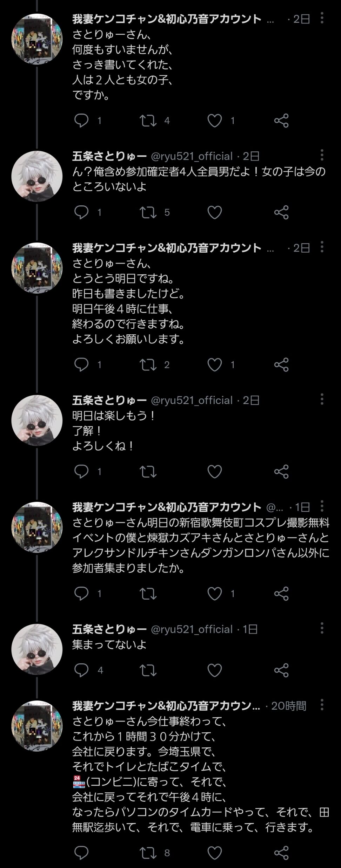Image resolution: width=341 pixels, height=868 pixels.
Task: Like the first tweet asking about 女の子
Action: coord(214,121)
